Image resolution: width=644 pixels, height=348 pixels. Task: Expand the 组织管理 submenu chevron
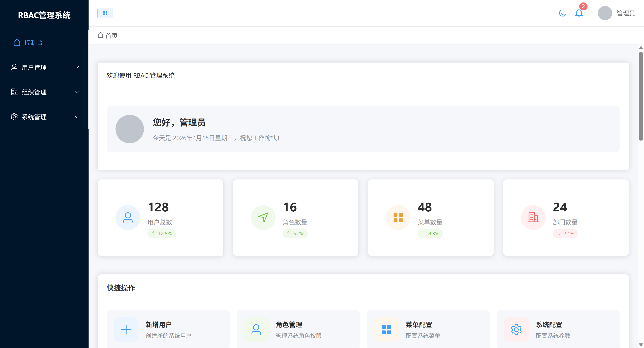click(77, 92)
